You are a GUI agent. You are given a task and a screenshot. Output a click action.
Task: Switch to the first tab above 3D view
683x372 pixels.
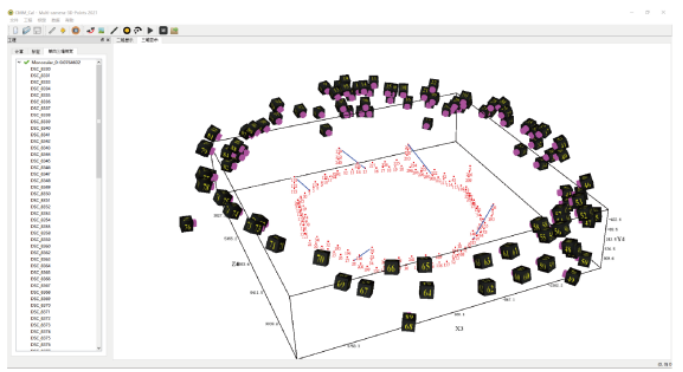pyautogui.click(x=125, y=40)
